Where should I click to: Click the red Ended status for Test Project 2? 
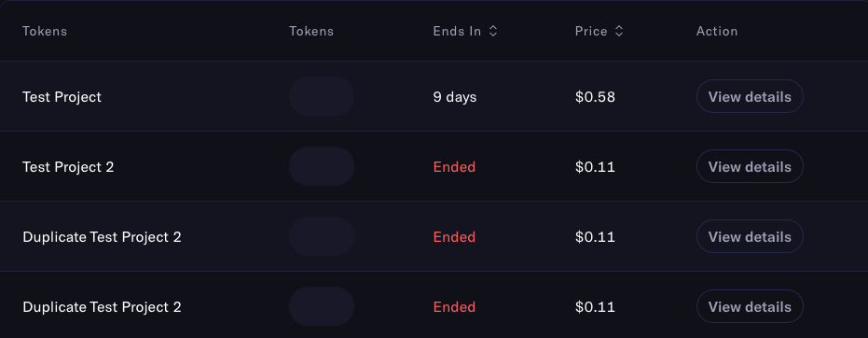[454, 167]
